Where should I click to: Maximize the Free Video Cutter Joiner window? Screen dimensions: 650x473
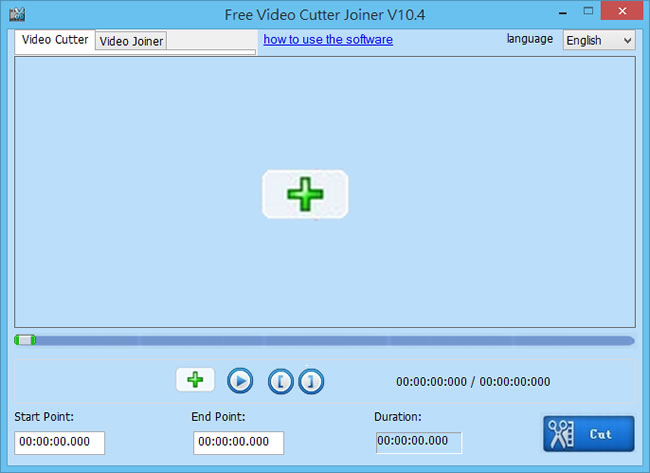[x=588, y=11]
